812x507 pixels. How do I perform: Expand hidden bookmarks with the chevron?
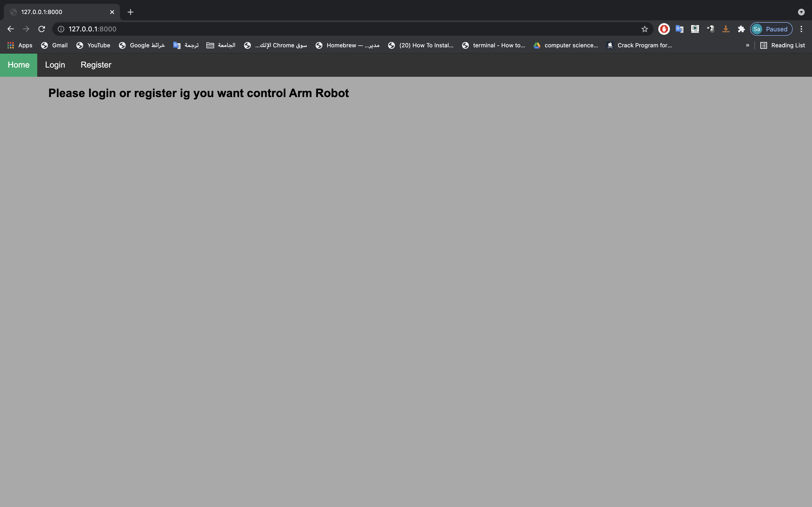(x=747, y=45)
